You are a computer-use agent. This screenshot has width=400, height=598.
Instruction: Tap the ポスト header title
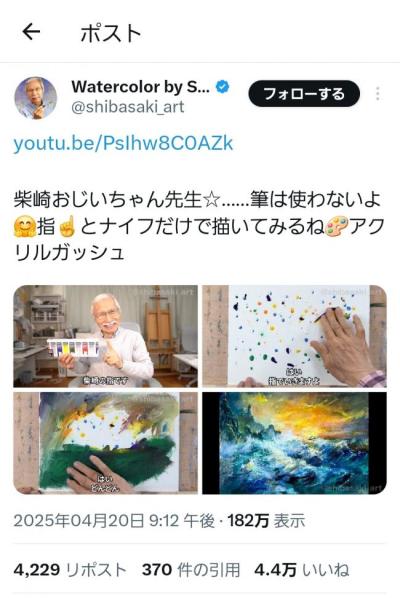pyautogui.click(x=111, y=33)
